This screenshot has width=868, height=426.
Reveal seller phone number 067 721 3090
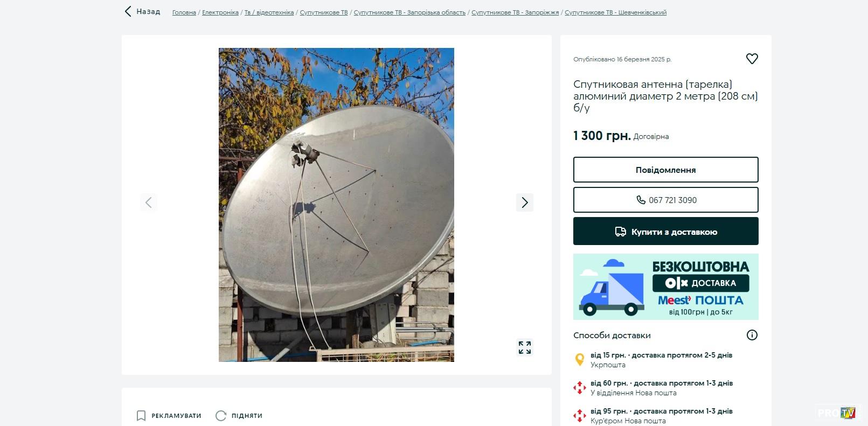coord(665,200)
